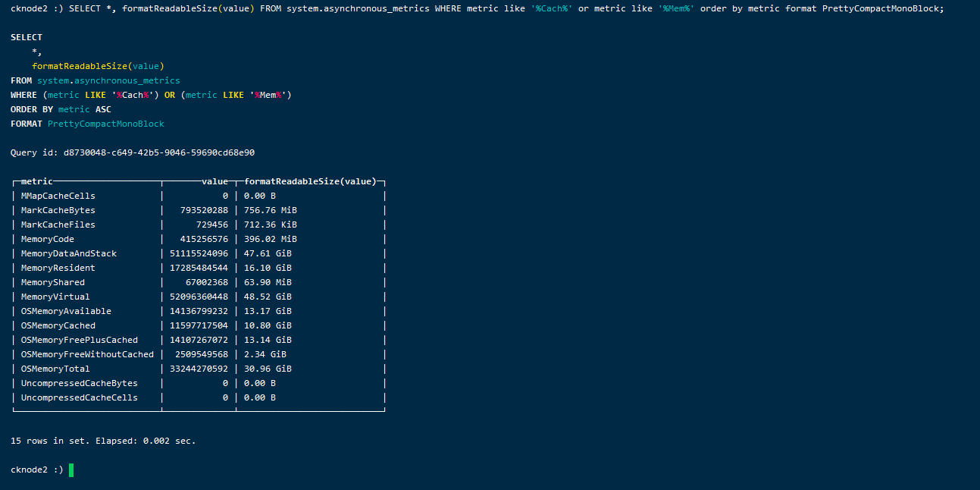
Task: Click the readable size 10.80 GiB
Action: [x=268, y=325]
